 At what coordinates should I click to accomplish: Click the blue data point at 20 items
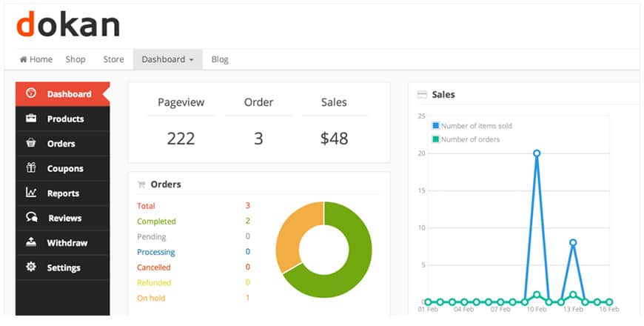tap(537, 153)
